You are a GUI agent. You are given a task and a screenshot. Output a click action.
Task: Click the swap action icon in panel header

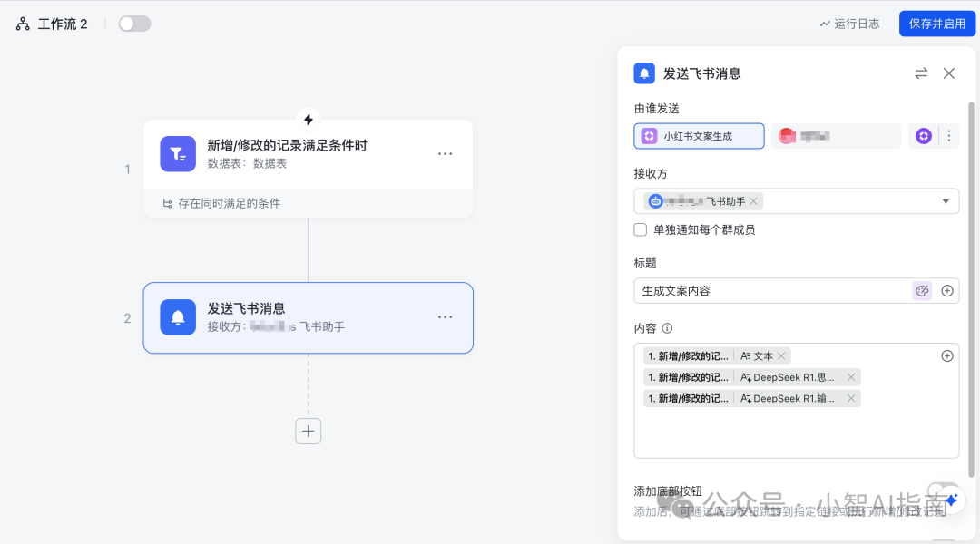pyautogui.click(x=921, y=73)
